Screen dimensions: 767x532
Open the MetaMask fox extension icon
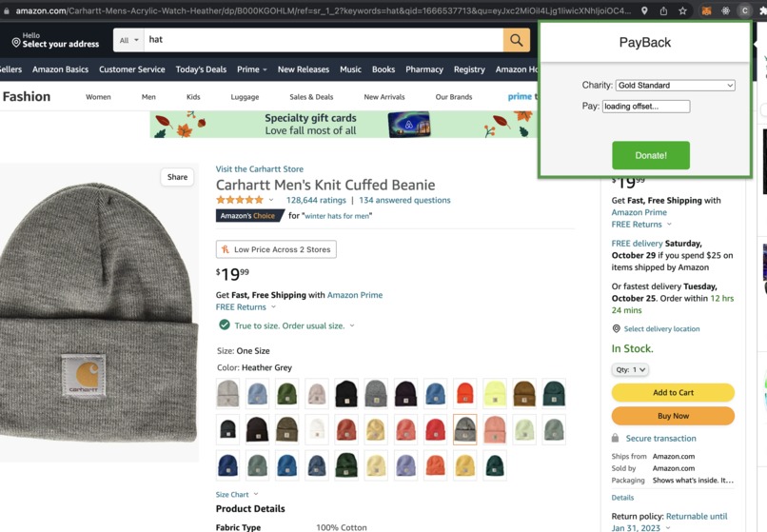(706, 10)
